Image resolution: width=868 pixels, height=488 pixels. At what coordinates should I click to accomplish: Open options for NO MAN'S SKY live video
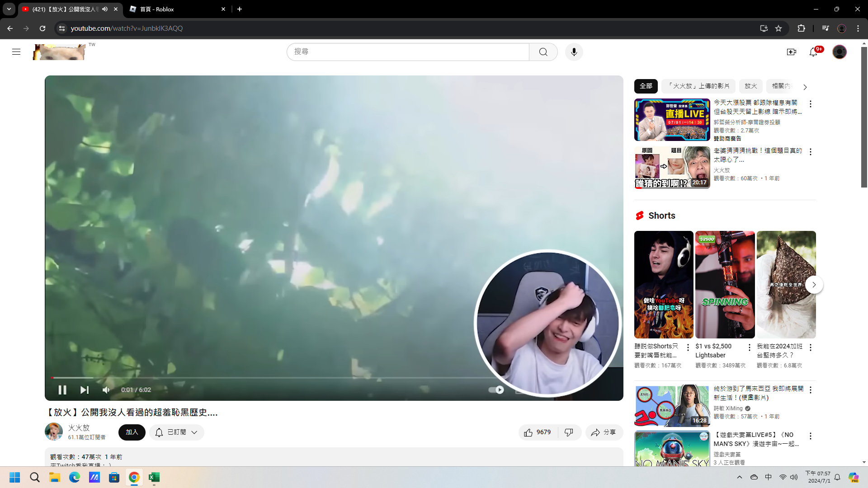[x=810, y=436]
